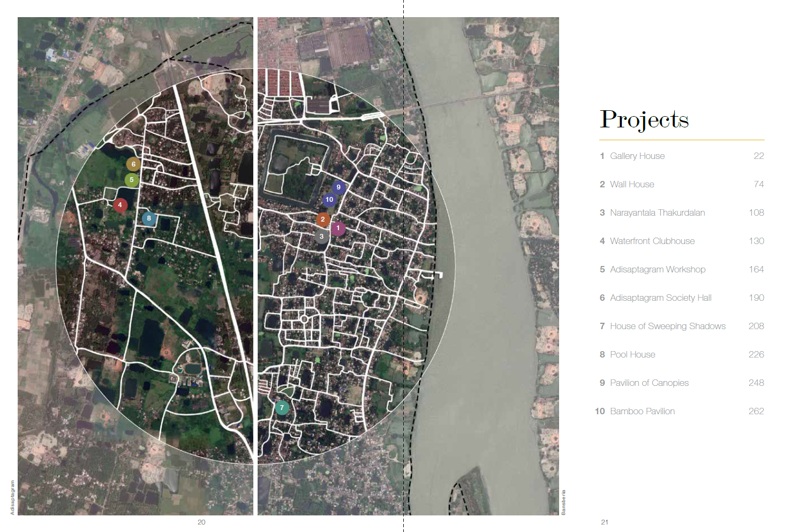Select the orange marker number 2
806x532 pixels.
click(323, 219)
